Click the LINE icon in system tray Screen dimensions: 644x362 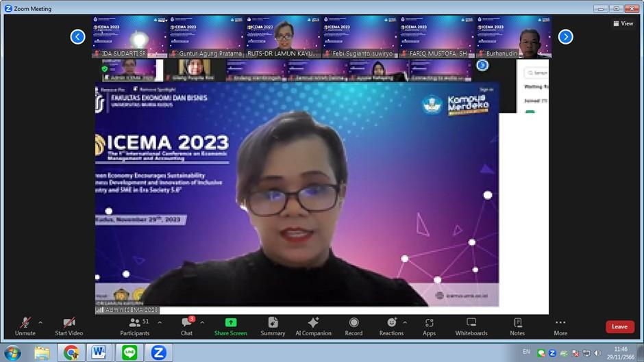[x=541, y=353]
